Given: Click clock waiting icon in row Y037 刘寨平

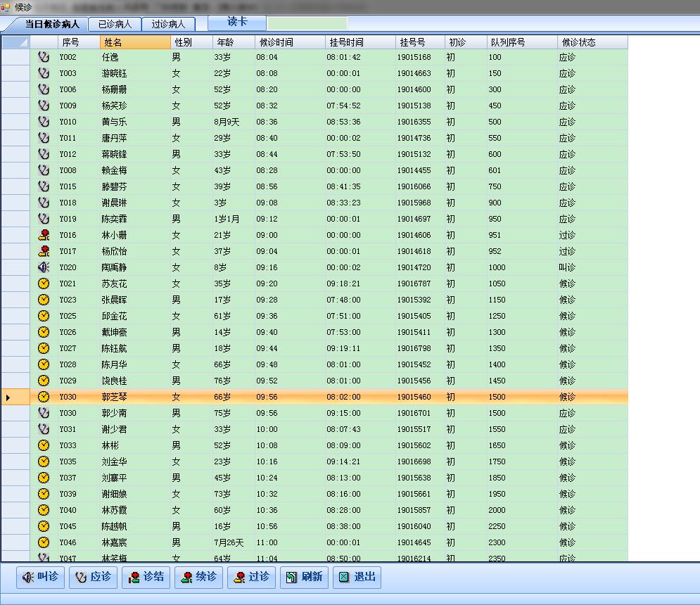Looking at the screenshot, I should (44, 478).
